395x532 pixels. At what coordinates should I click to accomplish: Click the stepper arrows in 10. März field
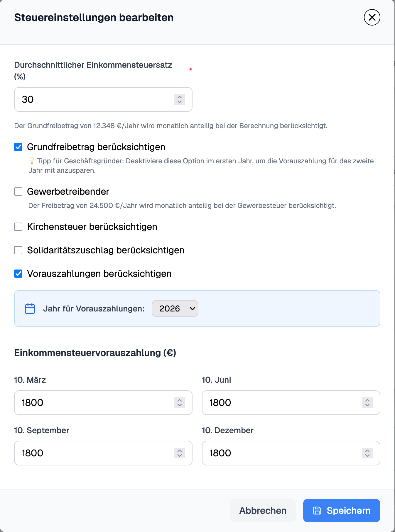[x=180, y=403]
